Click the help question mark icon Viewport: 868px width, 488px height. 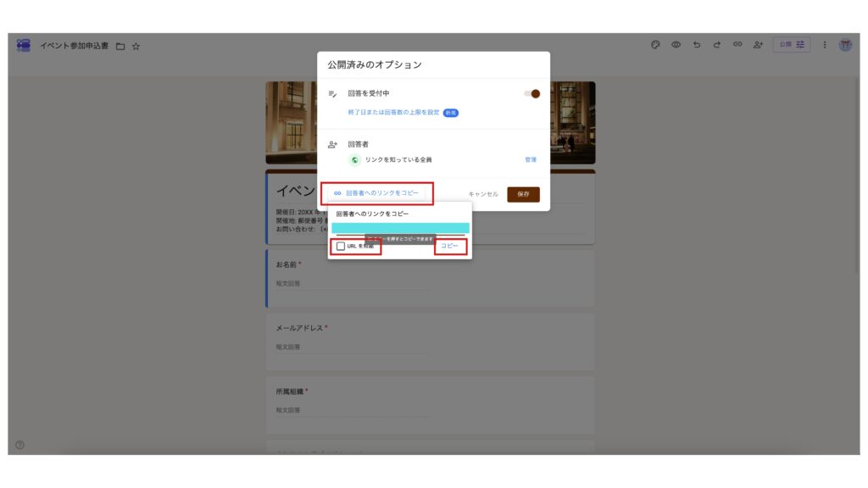point(20,445)
